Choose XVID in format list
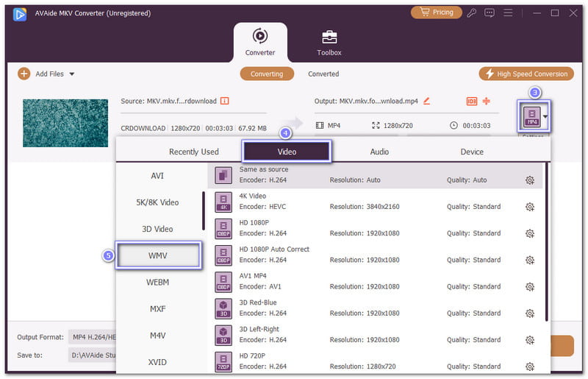 coord(157,362)
